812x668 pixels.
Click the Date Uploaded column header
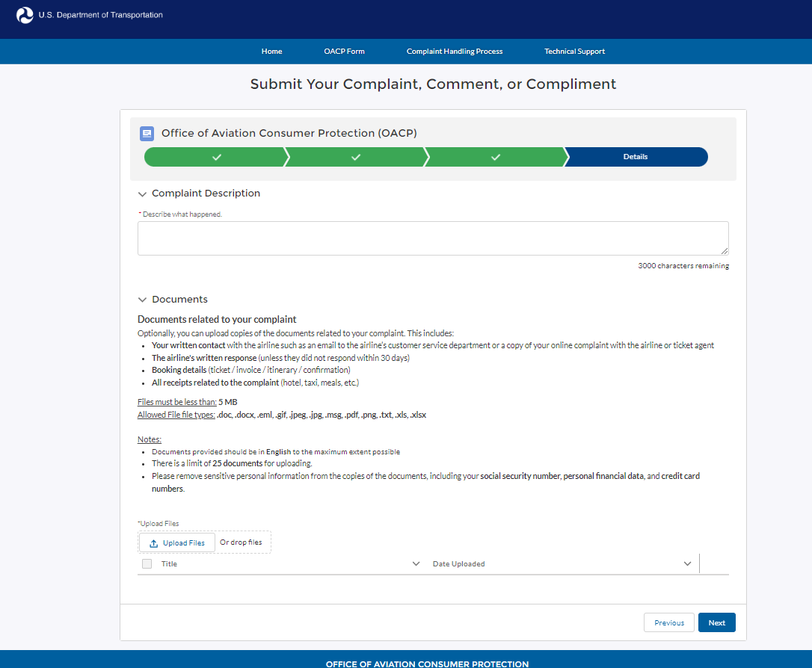[459, 563]
